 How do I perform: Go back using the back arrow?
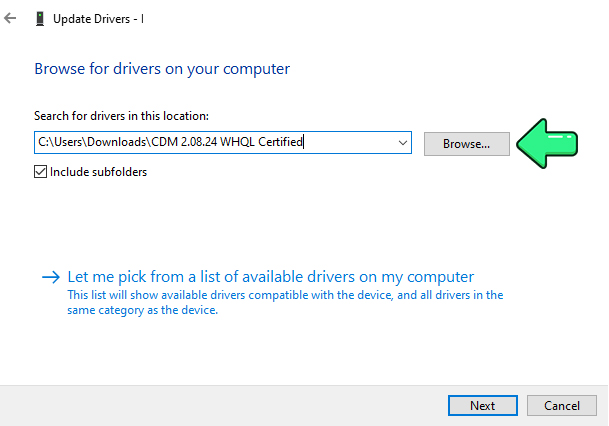tap(10, 18)
